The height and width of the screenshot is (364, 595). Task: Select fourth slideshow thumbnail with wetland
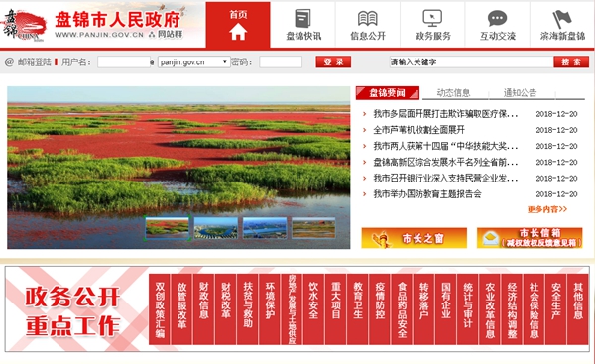tap(313, 228)
